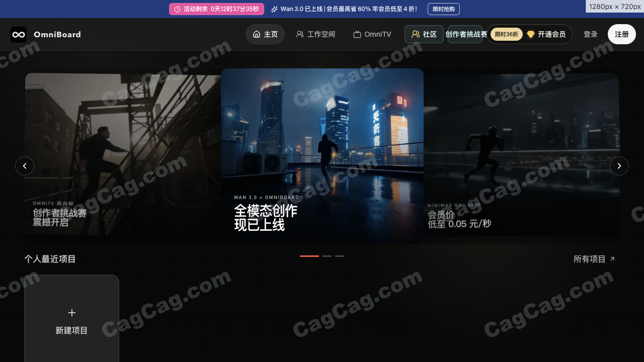The image size is (644, 362).
Task: Click the OmniBoard brand name
Action: pos(57,35)
